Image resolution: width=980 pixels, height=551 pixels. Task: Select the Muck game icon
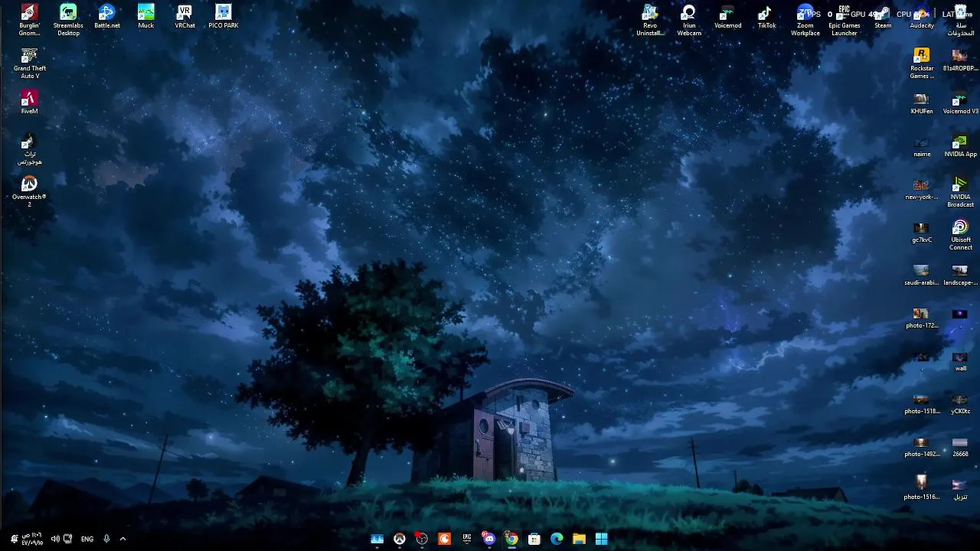[145, 17]
